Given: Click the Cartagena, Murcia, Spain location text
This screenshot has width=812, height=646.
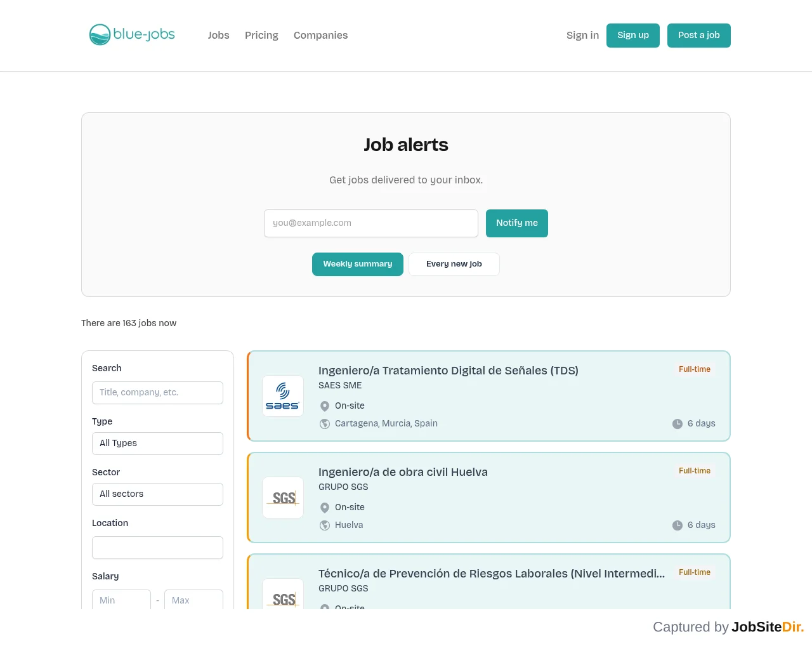Looking at the screenshot, I should click(386, 424).
